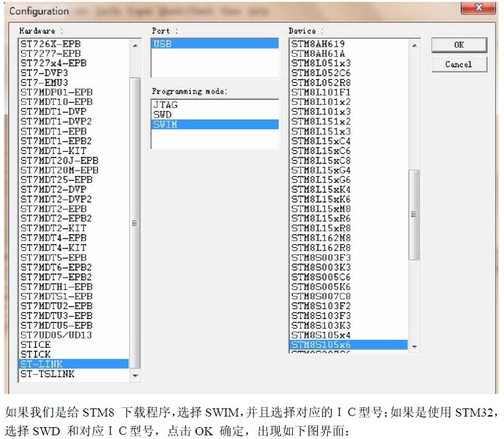Select STM8AH61A in Device list
The width and height of the screenshot is (504, 439).
point(348,53)
